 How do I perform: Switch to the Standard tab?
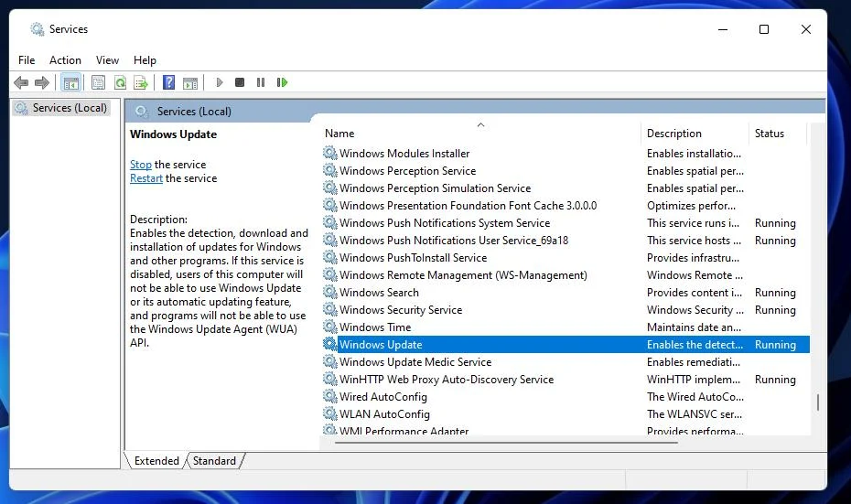(x=214, y=461)
